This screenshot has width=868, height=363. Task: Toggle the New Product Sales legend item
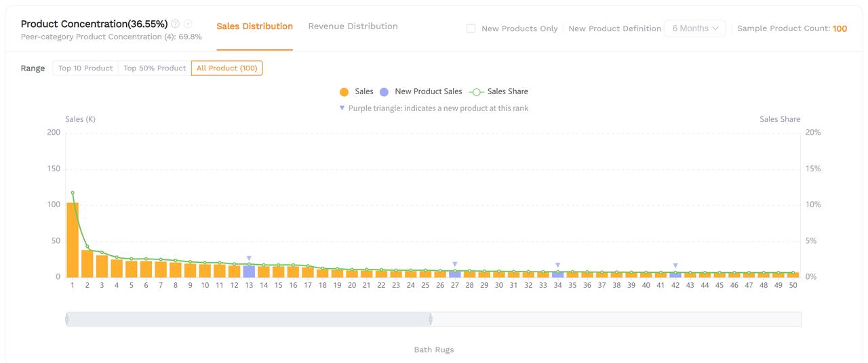420,91
